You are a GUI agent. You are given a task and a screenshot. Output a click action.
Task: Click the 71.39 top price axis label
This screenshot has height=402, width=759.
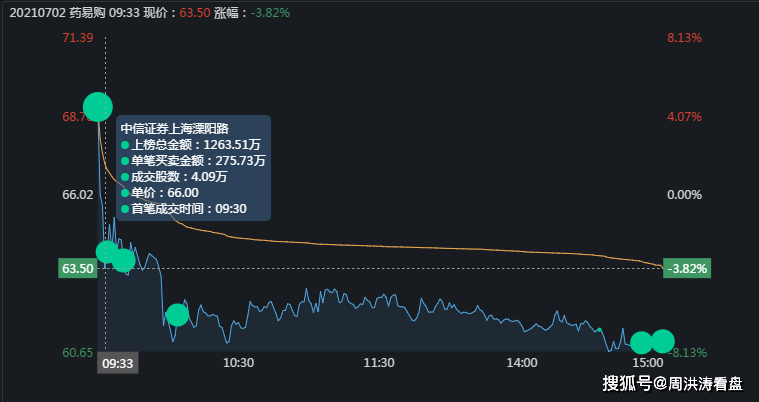point(77,37)
